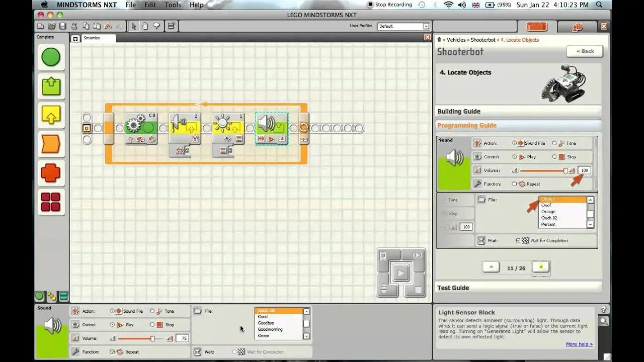
Task: Open the More help link
Action: coord(579,344)
